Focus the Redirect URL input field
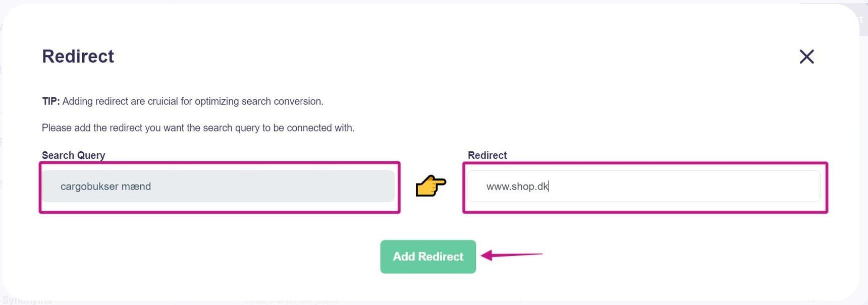The width and height of the screenshot is (868, 305). 643,186
